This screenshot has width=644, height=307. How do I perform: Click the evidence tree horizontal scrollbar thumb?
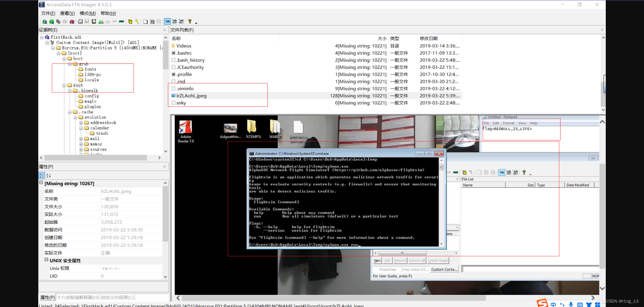point(96,158)
